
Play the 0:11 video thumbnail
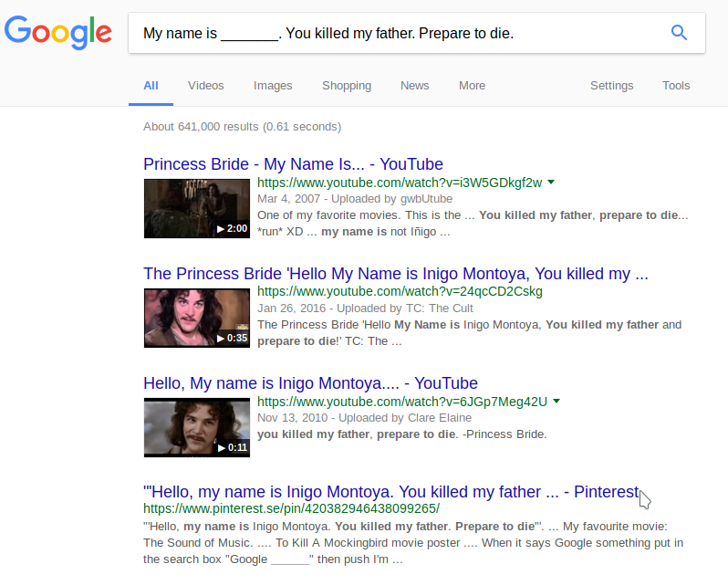click(196, 427)
